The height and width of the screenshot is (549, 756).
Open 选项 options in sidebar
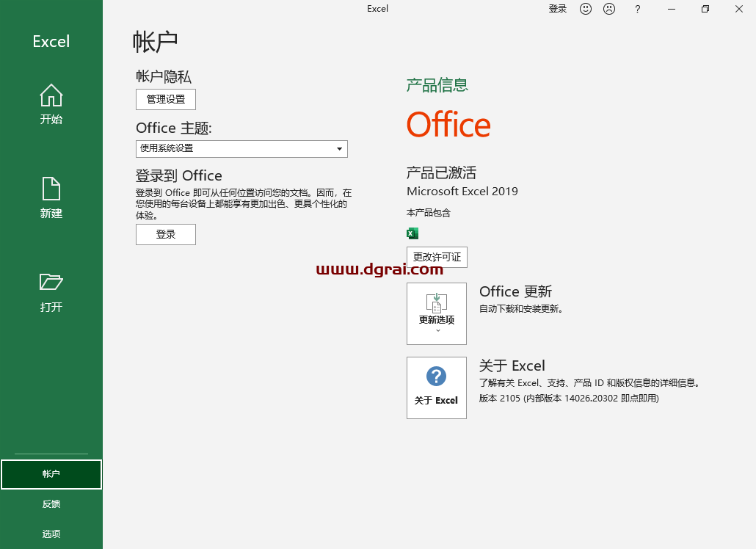[51, 534]
